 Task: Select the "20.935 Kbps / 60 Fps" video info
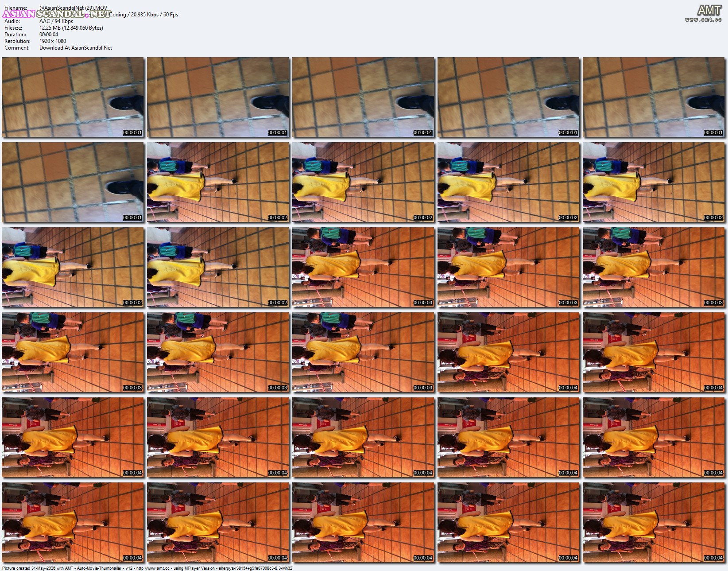coord(155,15)
